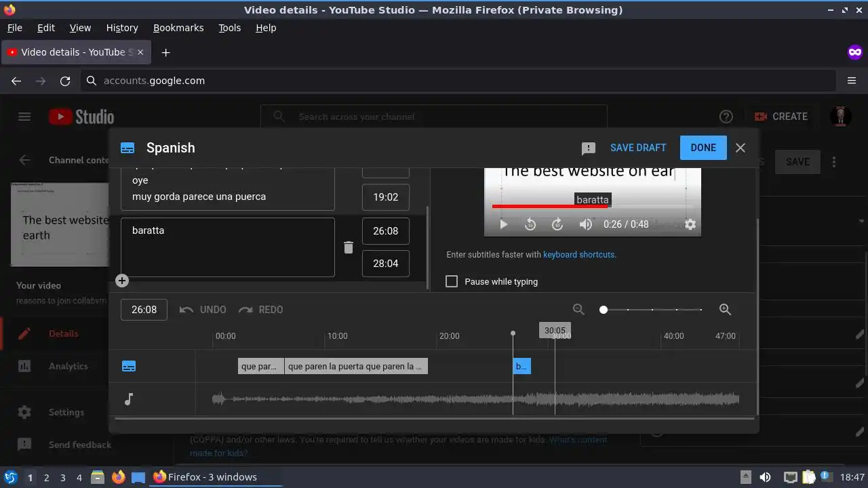Enable Pause while typing

coord(452,281)
